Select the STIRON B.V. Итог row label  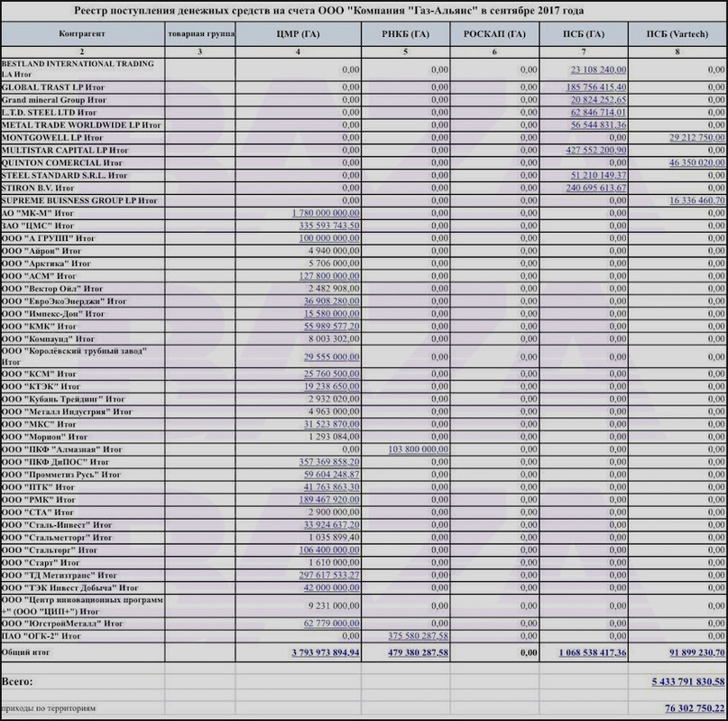(38, 189)
